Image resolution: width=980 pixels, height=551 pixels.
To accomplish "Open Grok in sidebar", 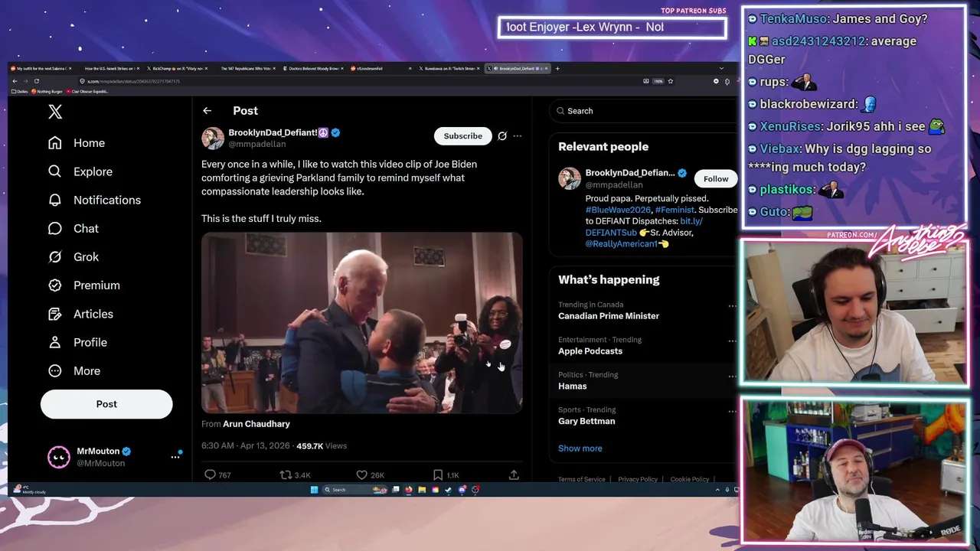I will coord(73,256).
